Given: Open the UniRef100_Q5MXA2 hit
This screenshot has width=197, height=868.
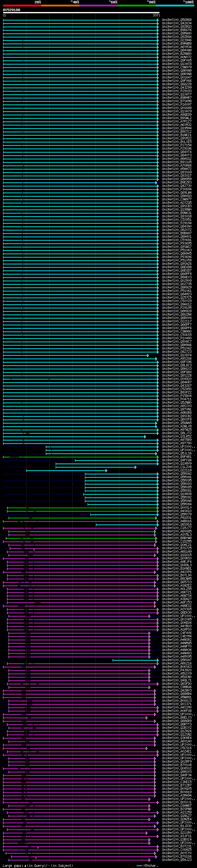Looking at the screenshot, I should [176, 474].
